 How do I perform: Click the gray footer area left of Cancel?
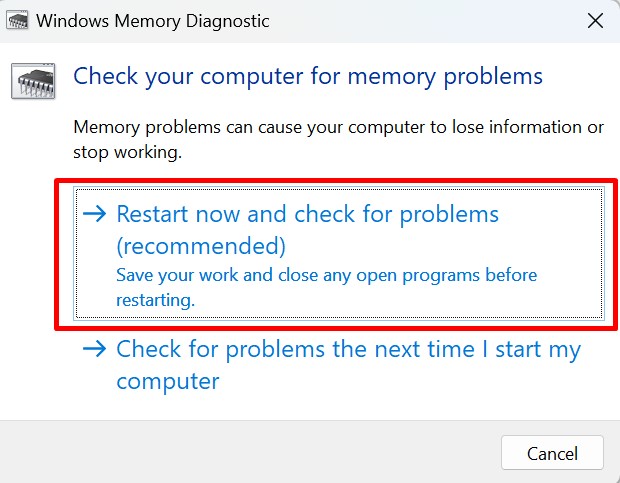pos(250,452)
